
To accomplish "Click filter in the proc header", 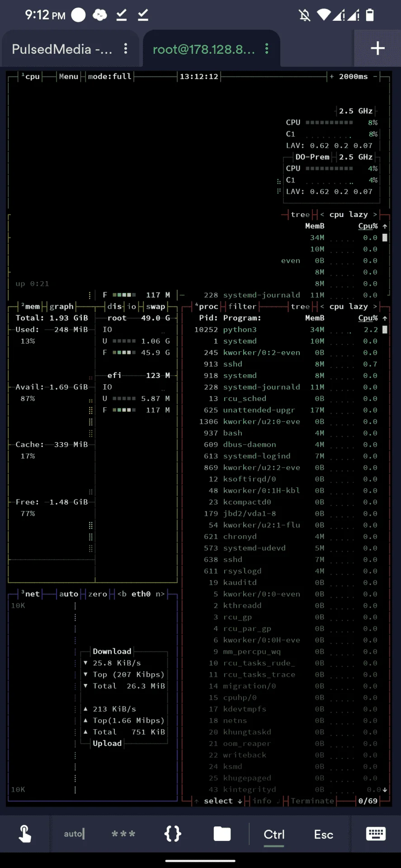I will click(x=242, y=307).
